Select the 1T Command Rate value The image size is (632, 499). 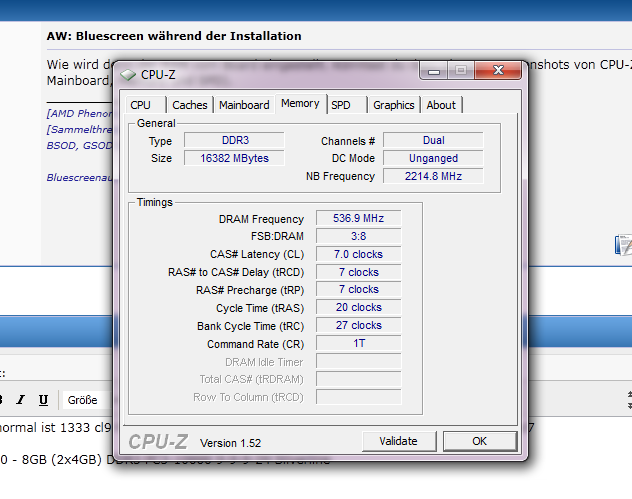click(359, 343)
